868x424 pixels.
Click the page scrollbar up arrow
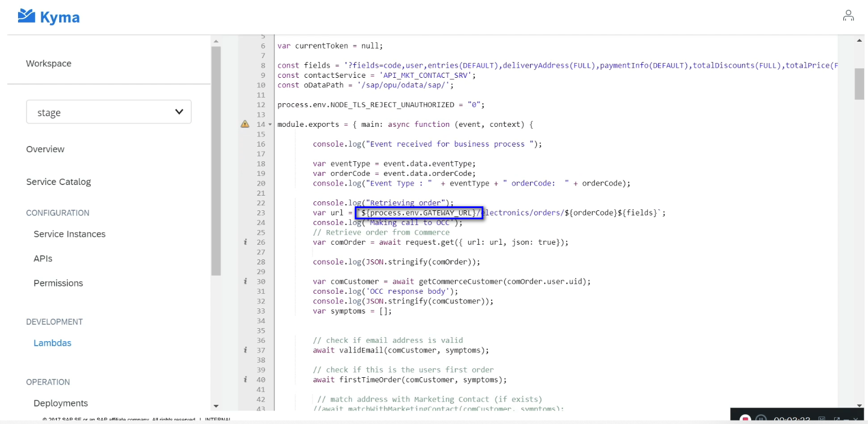click(860, 41)
